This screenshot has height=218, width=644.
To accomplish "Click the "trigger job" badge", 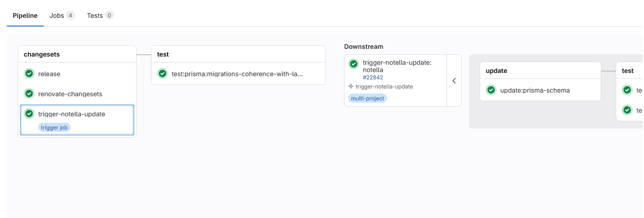I will tap(54, 128).
